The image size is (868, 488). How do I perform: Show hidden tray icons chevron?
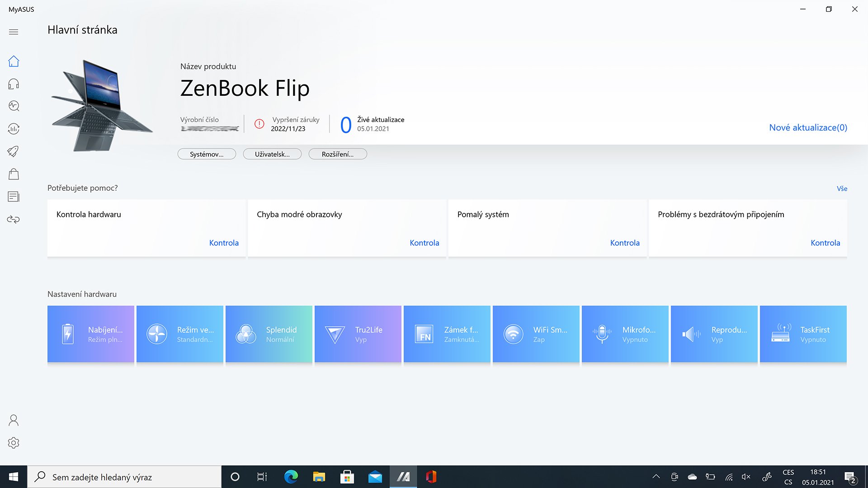tap(656, 477)
